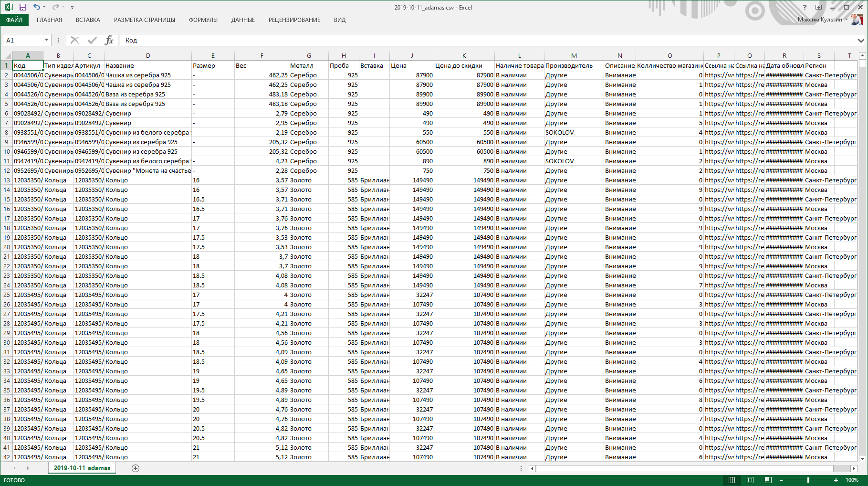Image resolution: width=868 pixels, height=486 pixels.
Task: Add a new sheet with plus icon
Action: [x=136, y=468]
